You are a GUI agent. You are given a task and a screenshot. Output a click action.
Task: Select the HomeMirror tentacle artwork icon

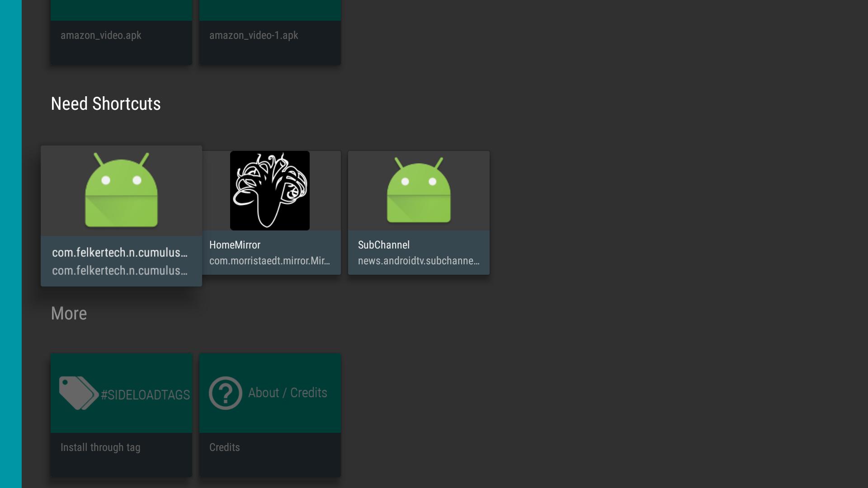270,191
